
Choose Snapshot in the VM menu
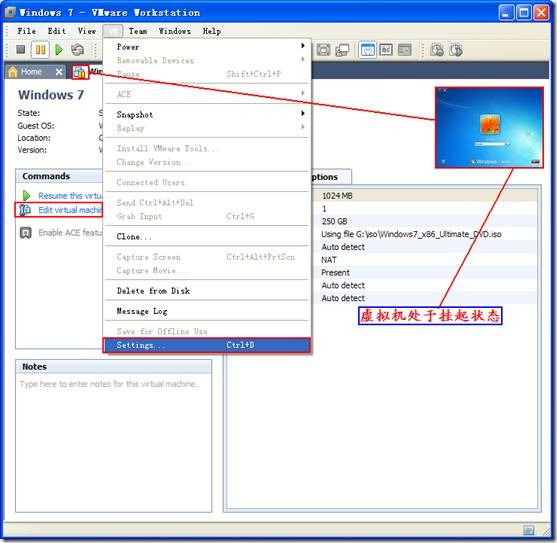[207, 115]
